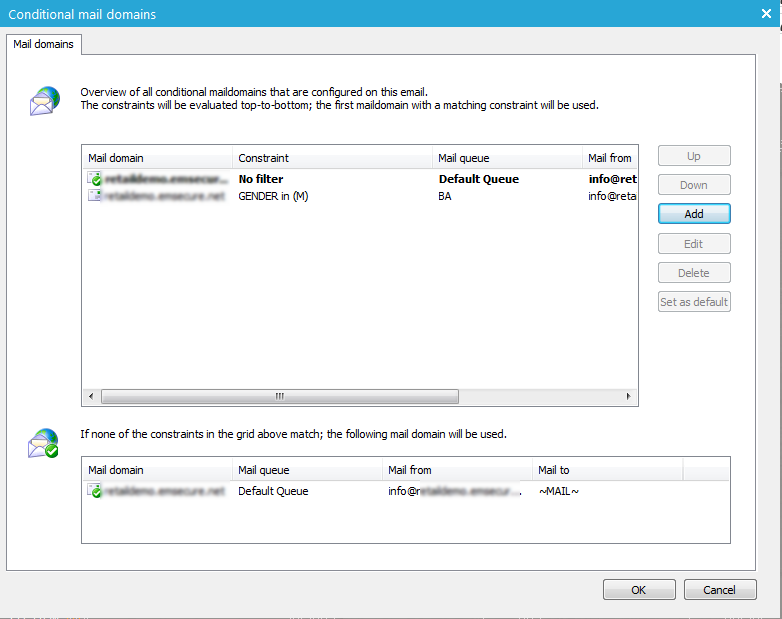Click the icon on the GENDER in (M) row

click(95, 196)
